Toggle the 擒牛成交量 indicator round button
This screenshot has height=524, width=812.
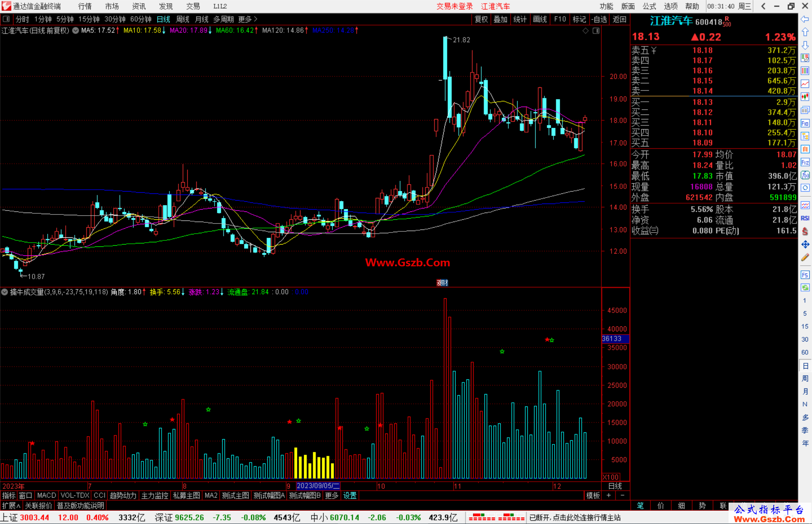5,292
